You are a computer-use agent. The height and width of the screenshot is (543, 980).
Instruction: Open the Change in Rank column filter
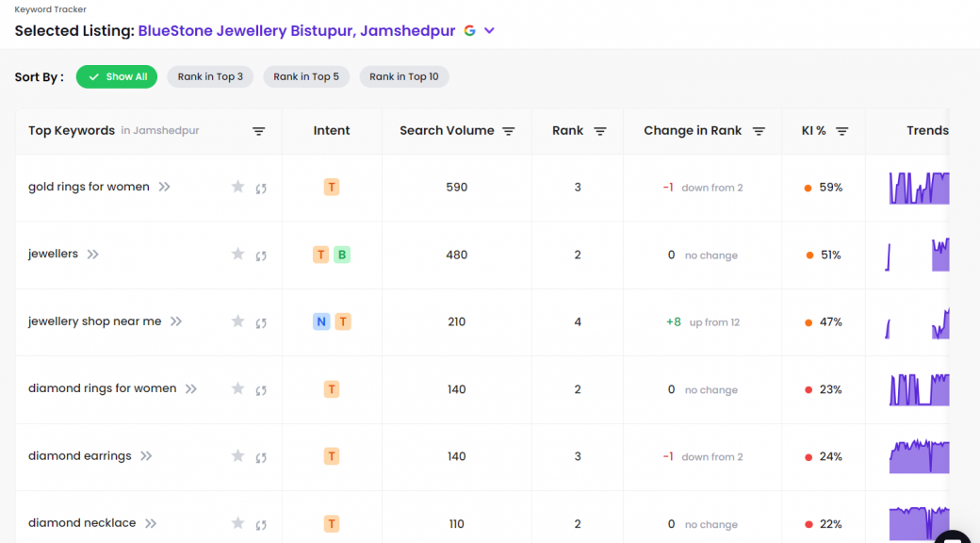pos(759,131)
